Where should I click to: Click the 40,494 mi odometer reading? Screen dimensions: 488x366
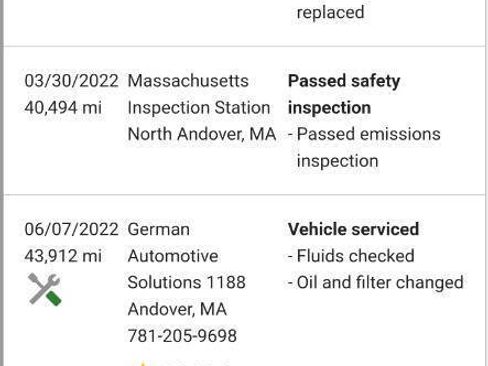click(63, 108)
